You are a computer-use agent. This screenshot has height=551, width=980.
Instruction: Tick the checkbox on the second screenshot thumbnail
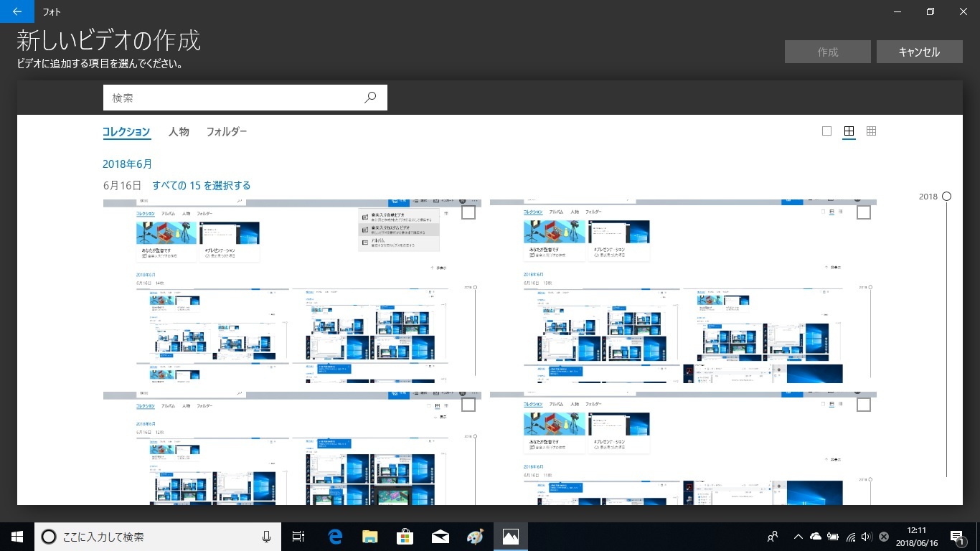864,212
